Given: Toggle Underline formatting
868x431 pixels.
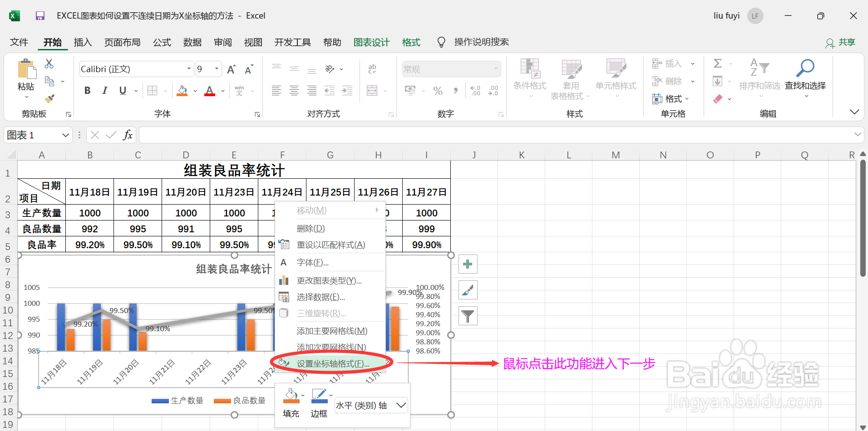Looking at the screenshot, I should [x=123, y=91].
